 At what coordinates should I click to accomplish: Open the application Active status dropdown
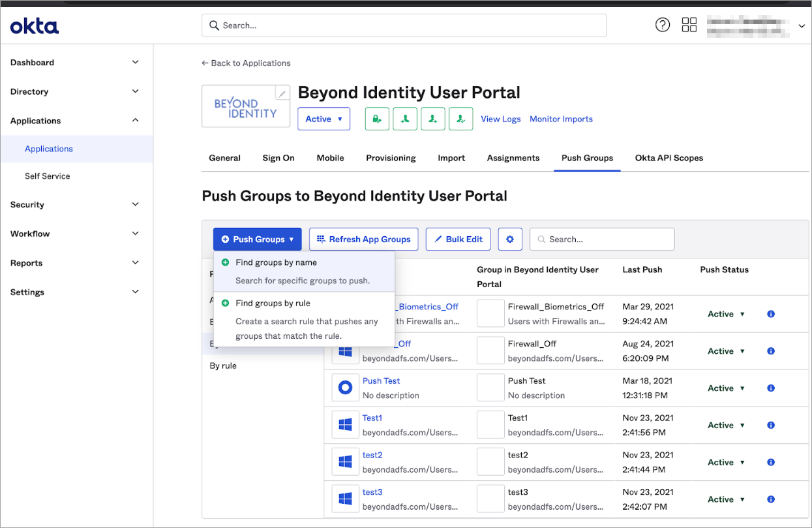click(x=323, y=119)
